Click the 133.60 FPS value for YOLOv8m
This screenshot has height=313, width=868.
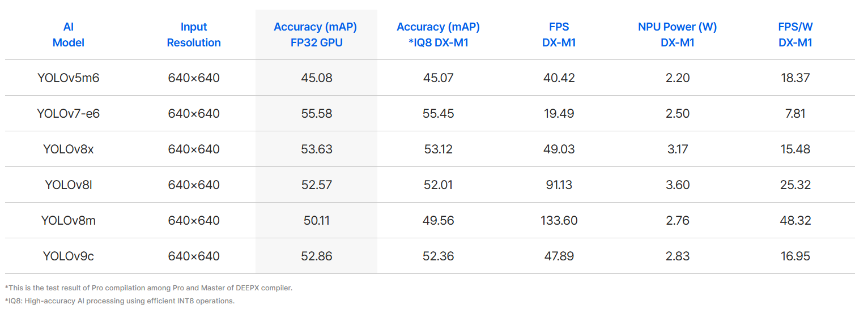click(x=559, y=220)
